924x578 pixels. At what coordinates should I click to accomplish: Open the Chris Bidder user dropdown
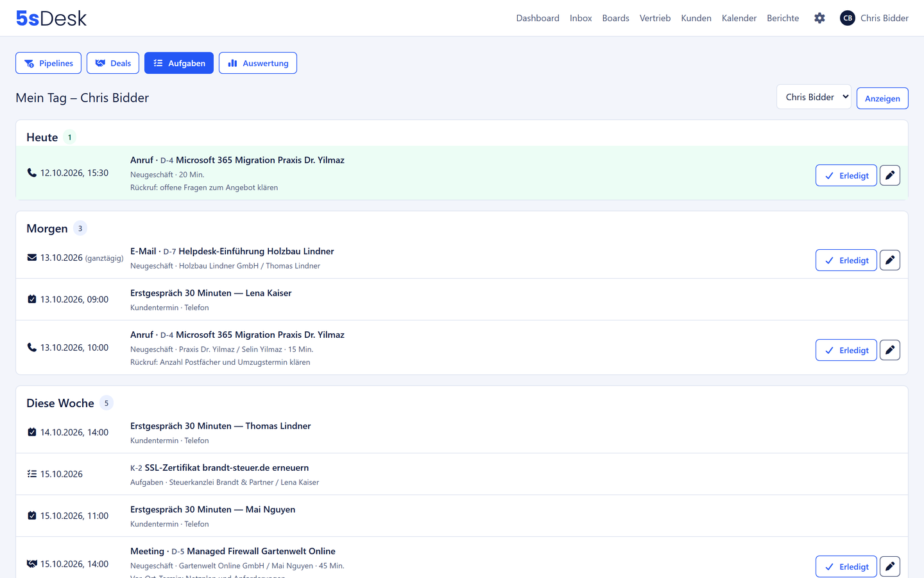tap(814, 97)
